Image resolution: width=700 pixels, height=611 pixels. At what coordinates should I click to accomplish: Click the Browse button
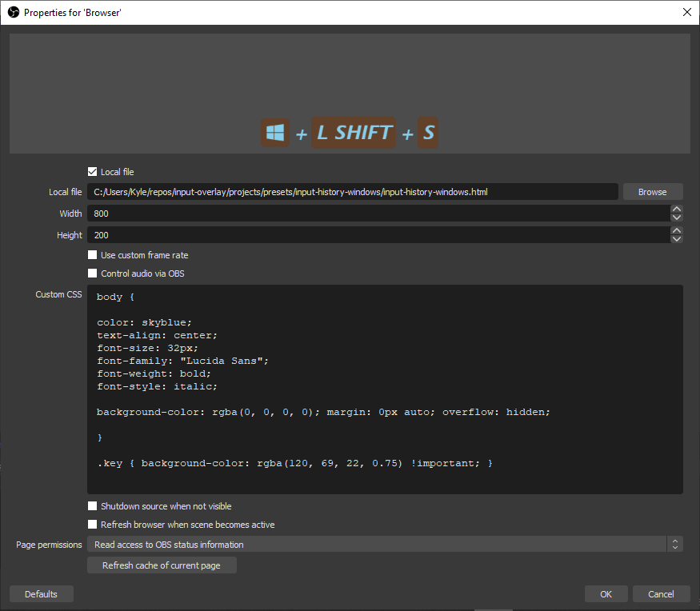click(652, 191)
